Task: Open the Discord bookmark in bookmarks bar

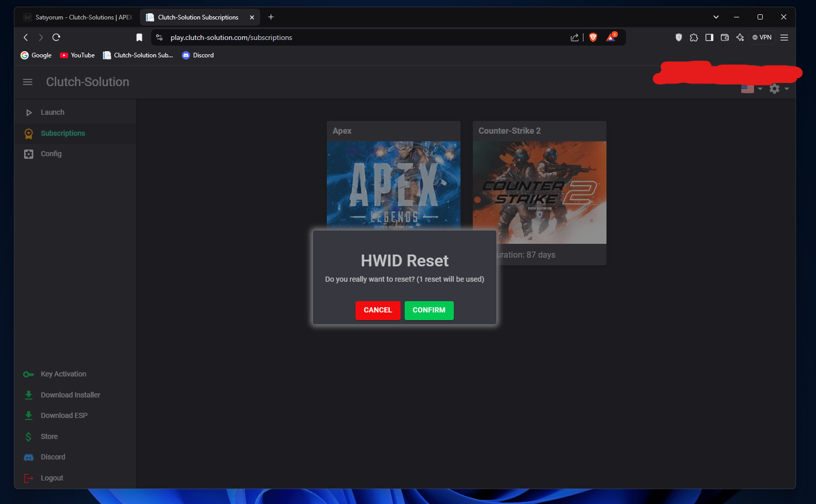Action: 198,55
